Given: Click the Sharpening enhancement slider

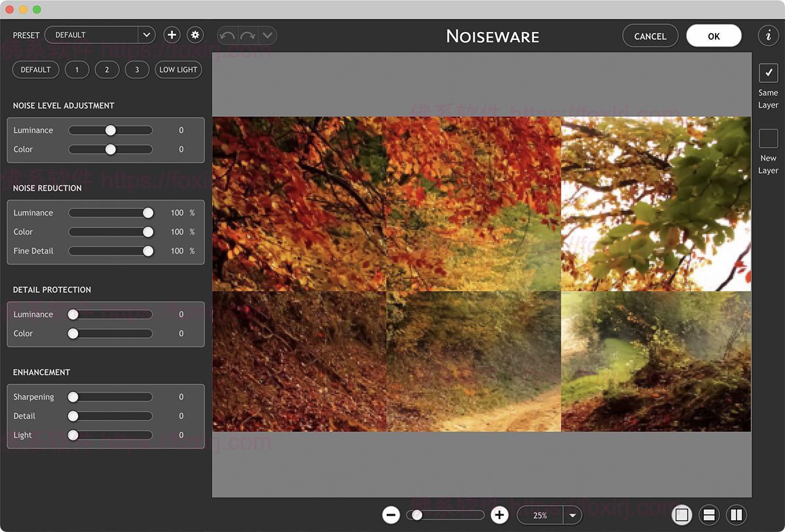Looking at the screenshot, I should 110,397.
